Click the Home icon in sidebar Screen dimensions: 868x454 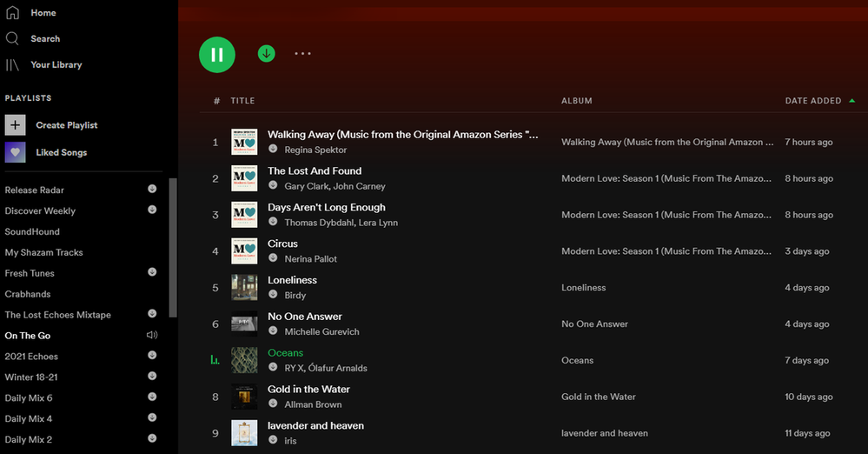[12, 12]
